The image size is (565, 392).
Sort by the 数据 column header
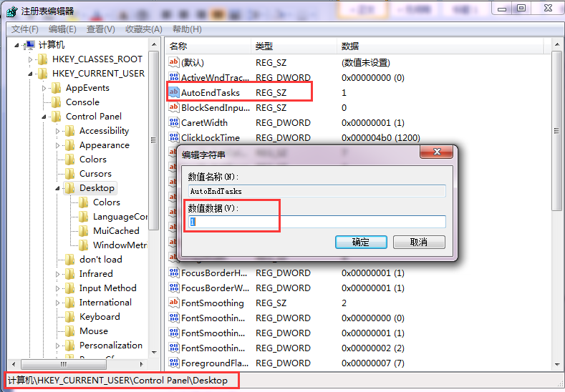coord(440,46)
